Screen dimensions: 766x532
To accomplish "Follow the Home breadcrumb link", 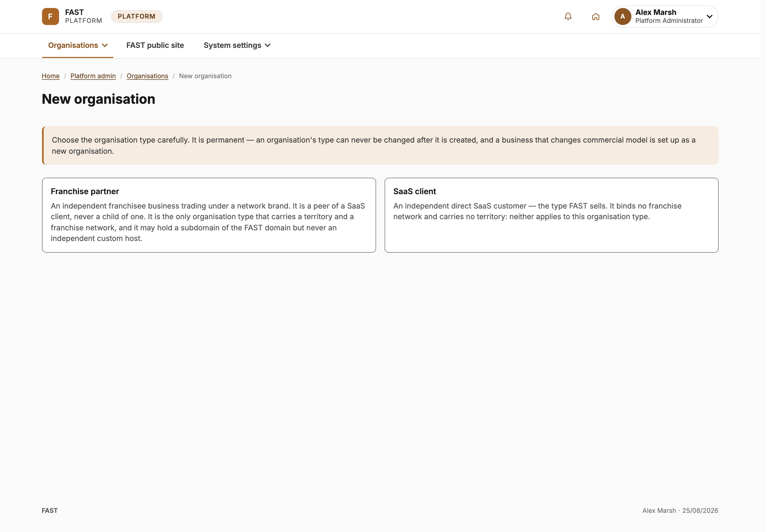I will tap(51, 76).
